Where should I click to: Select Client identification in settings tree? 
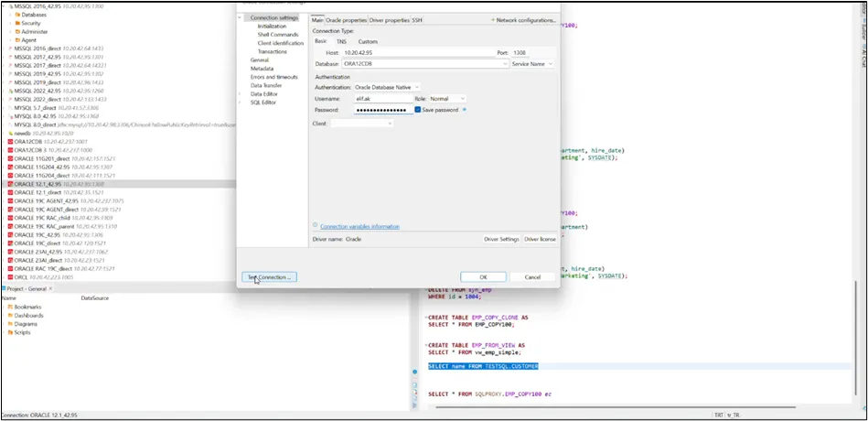coord(281,43)
